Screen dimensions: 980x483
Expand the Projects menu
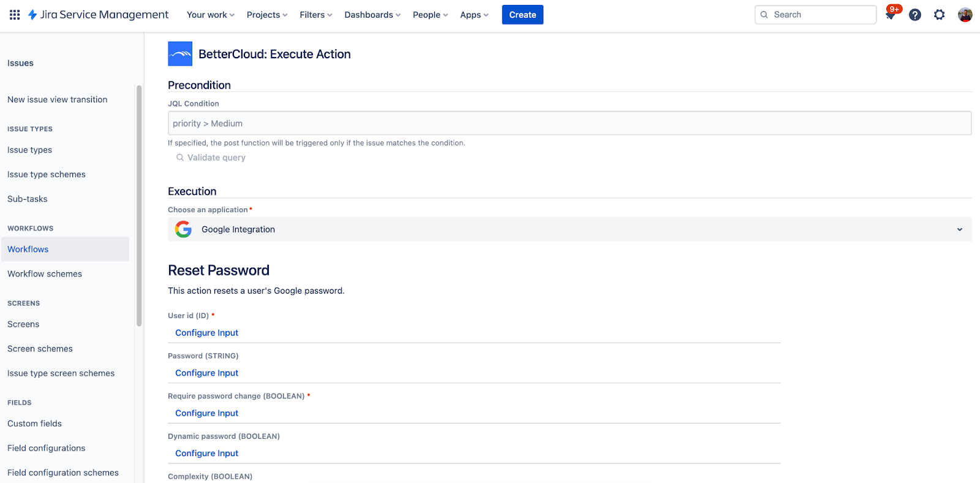pyautogui.click(x=267, y=15)
